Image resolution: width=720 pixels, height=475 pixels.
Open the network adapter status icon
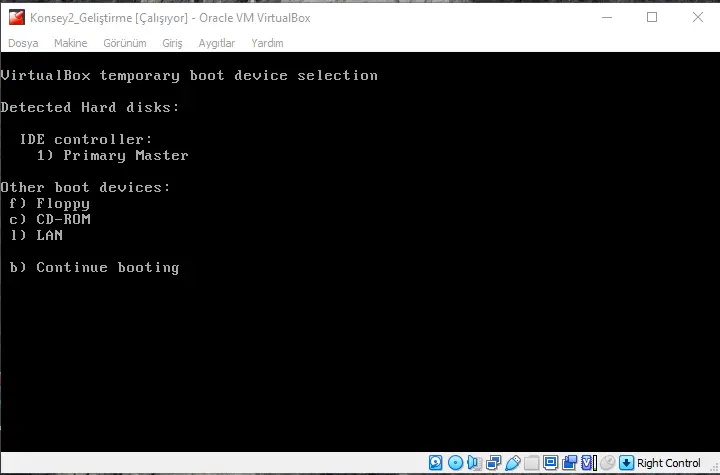[493, 463]
